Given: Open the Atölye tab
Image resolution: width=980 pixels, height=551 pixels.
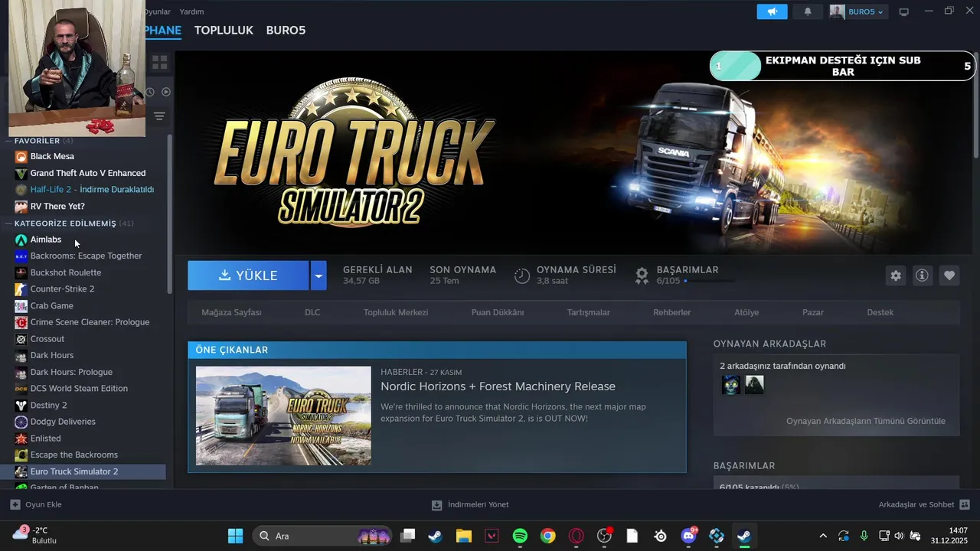Looking at the screenshot, I should 746,312.
